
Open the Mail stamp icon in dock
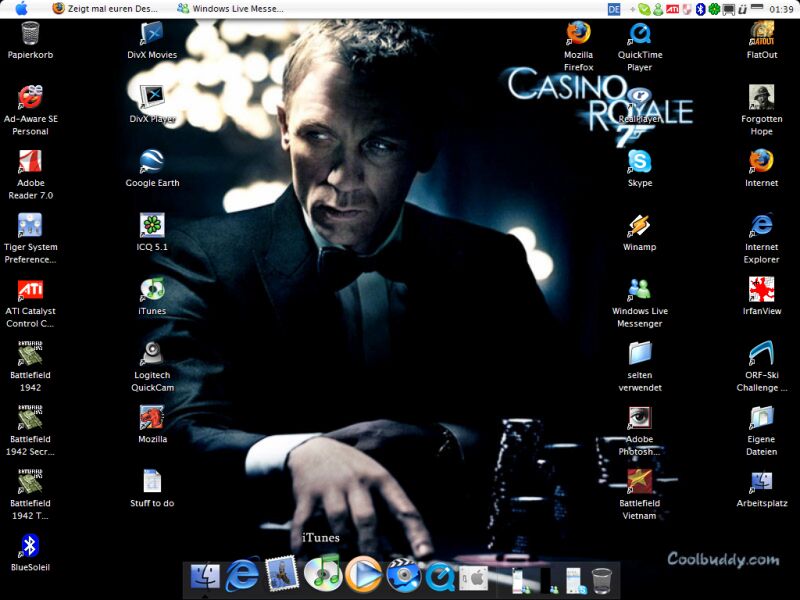point(282,573)
